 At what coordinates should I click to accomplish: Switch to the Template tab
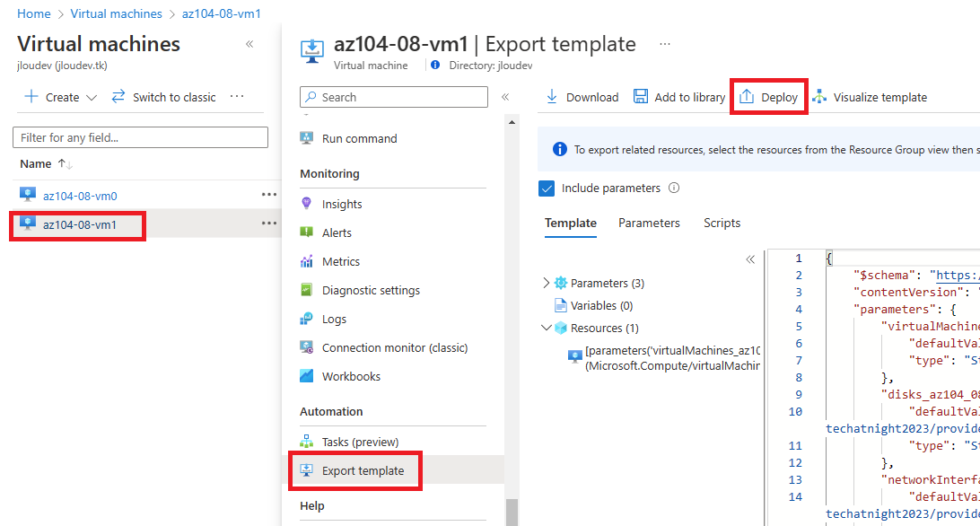click(x=571, y=224)
